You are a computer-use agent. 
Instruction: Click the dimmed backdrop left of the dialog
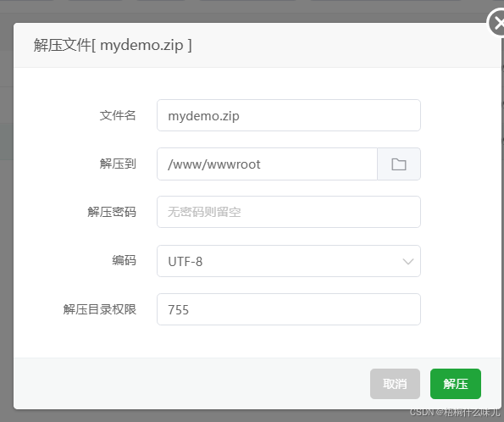[7, 225]
